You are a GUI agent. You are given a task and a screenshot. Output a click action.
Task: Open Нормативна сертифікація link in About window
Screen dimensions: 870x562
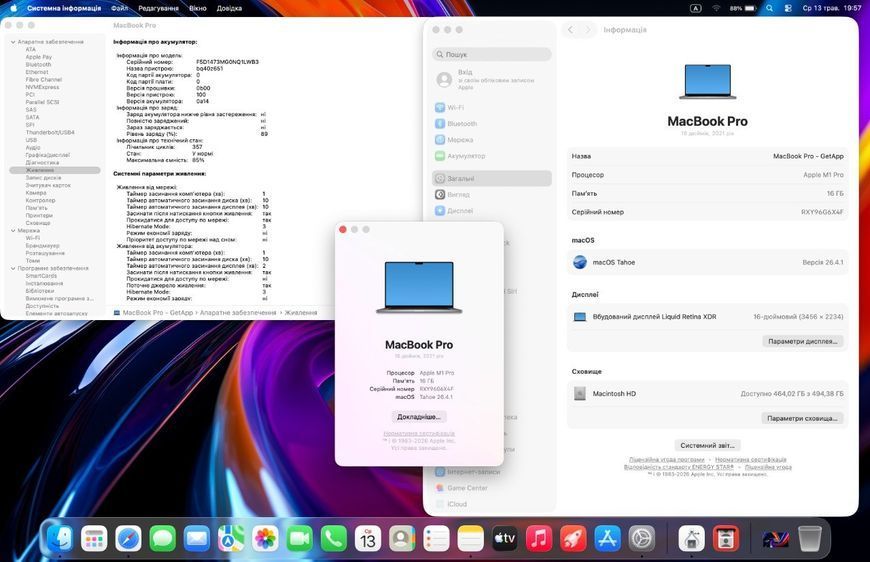click(x=419, y=433)
